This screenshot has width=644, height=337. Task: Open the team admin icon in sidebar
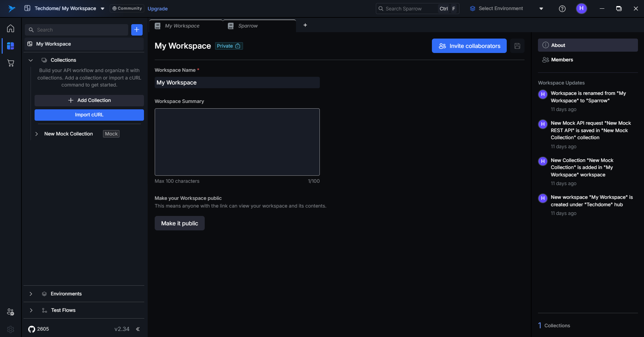(11, 312)
